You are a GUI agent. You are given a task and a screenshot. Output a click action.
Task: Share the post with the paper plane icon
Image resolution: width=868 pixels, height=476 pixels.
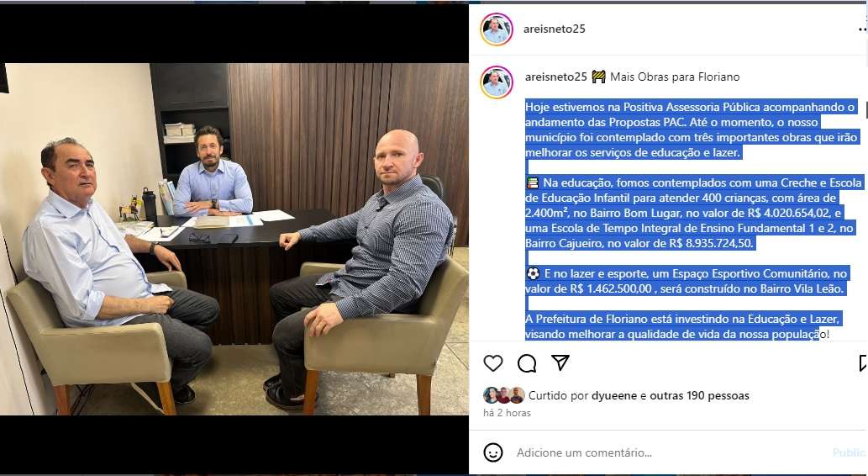point(560,362)
